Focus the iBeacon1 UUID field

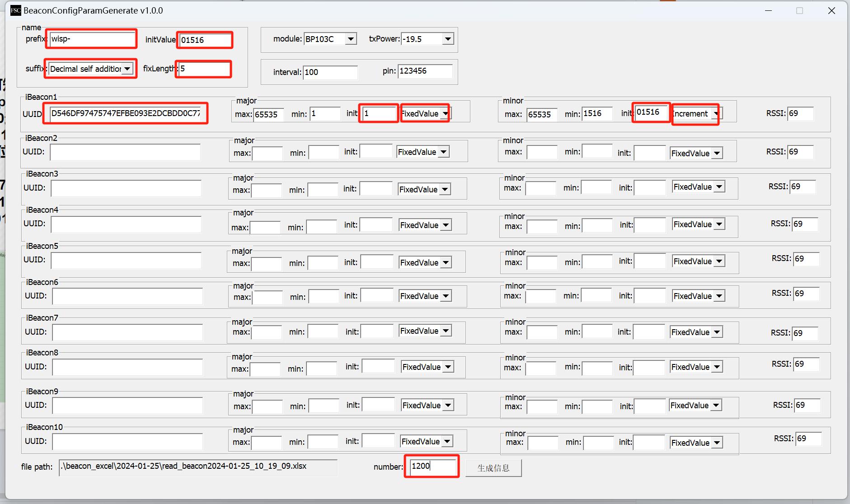coord(125,113)
